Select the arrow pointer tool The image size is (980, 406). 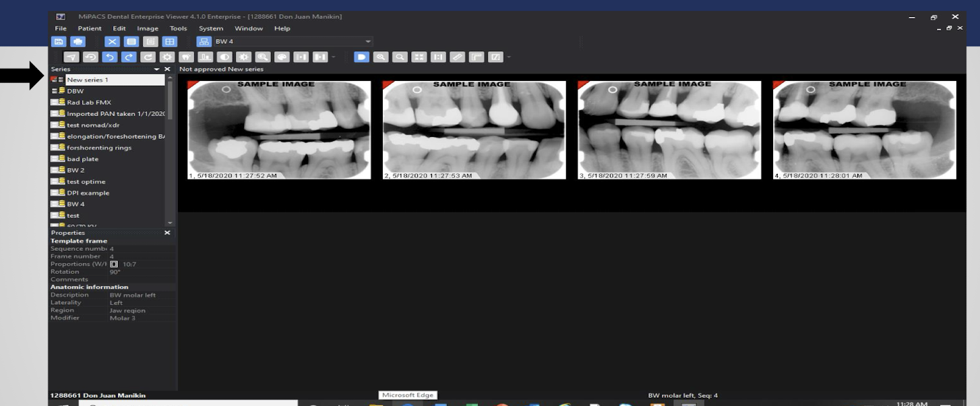(x=72, y=57)
